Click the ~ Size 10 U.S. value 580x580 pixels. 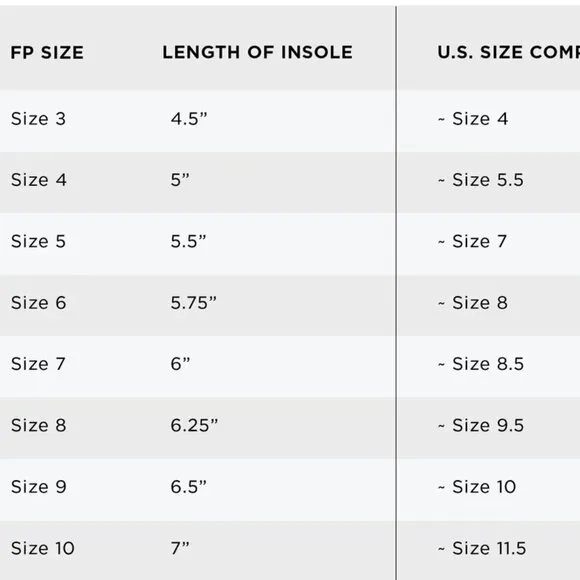[x=477, y=486]
